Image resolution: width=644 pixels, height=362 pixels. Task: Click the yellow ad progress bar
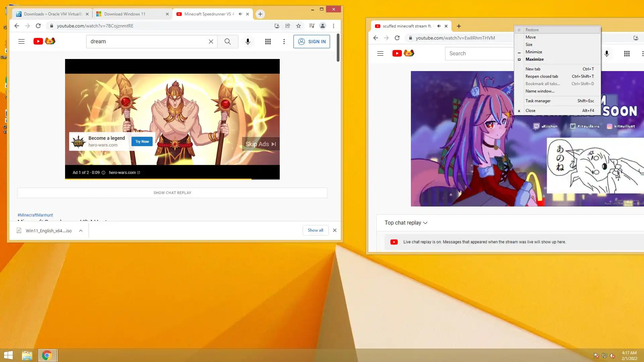click(158, 179)
